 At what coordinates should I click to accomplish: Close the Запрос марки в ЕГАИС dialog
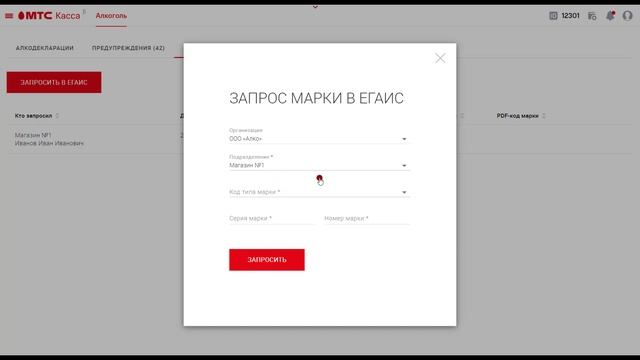click(x=440, y=58)
